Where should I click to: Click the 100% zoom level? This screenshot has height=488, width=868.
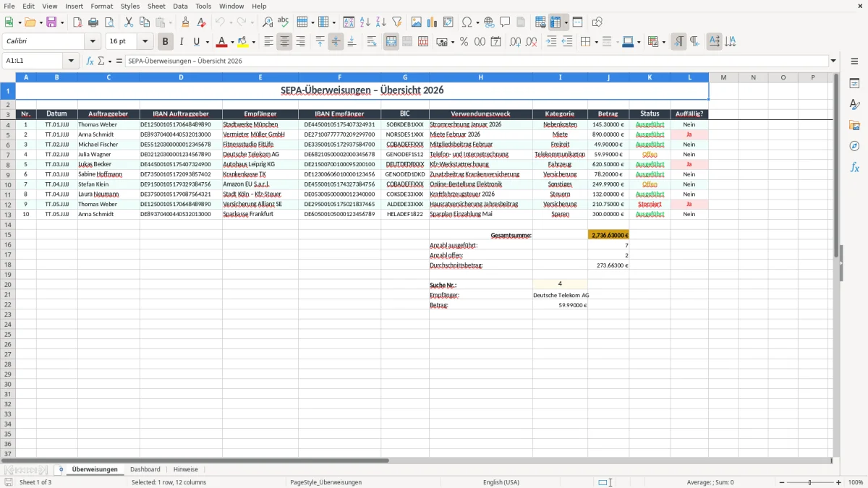pos(856,482)
